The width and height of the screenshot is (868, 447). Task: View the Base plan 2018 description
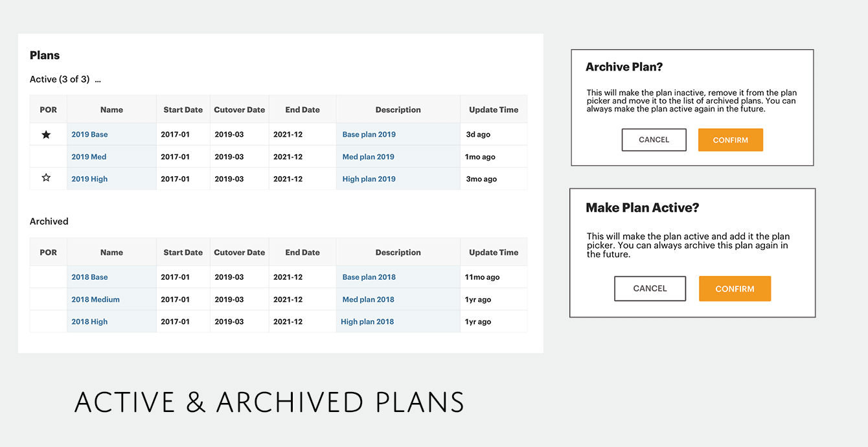click(x=369, y=277)
